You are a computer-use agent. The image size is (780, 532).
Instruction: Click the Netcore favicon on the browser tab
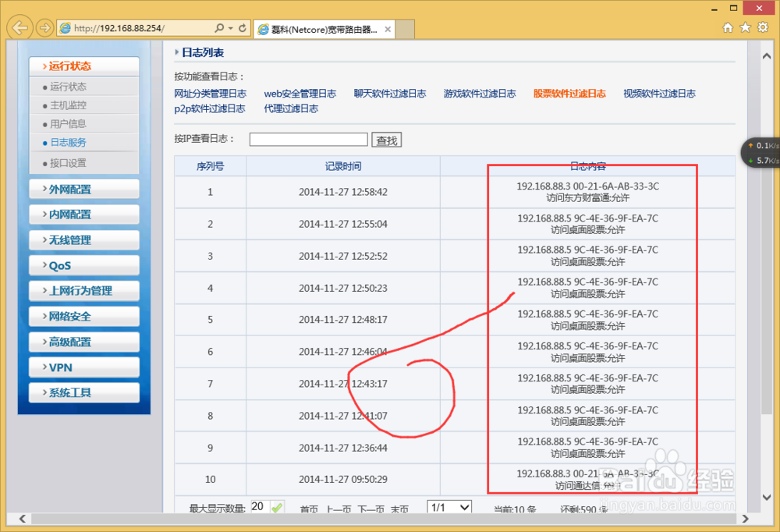tap(264, 27)
